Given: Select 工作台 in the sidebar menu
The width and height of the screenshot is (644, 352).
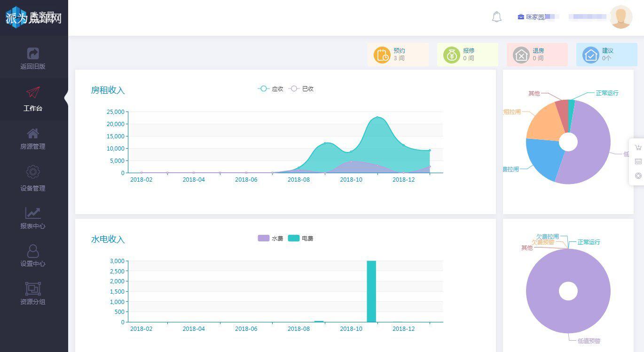Looking at the screenshot, I should (33, 99).
